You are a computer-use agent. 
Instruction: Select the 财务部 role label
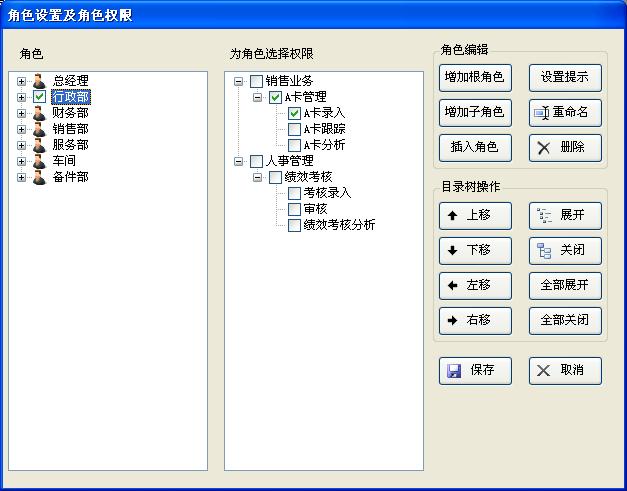tap(70, 113)
